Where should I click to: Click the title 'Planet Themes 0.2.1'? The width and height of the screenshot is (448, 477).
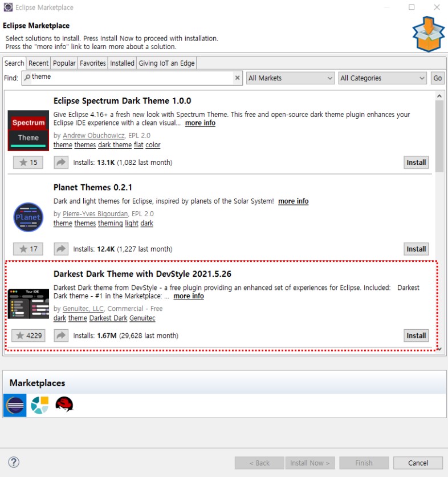[x=93, y=187]
